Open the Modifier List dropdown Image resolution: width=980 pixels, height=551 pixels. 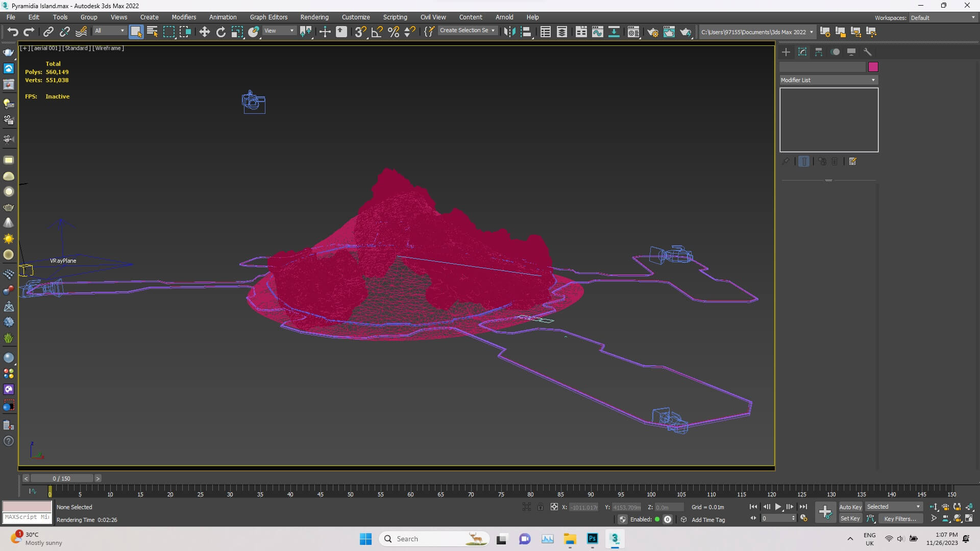[828, 80]
